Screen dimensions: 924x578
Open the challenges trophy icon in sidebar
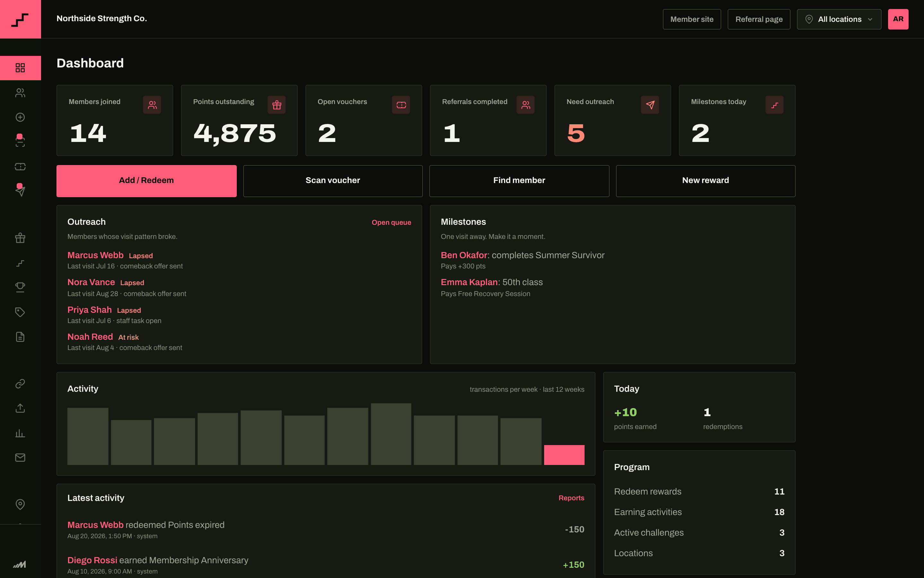tap(20, 287)
